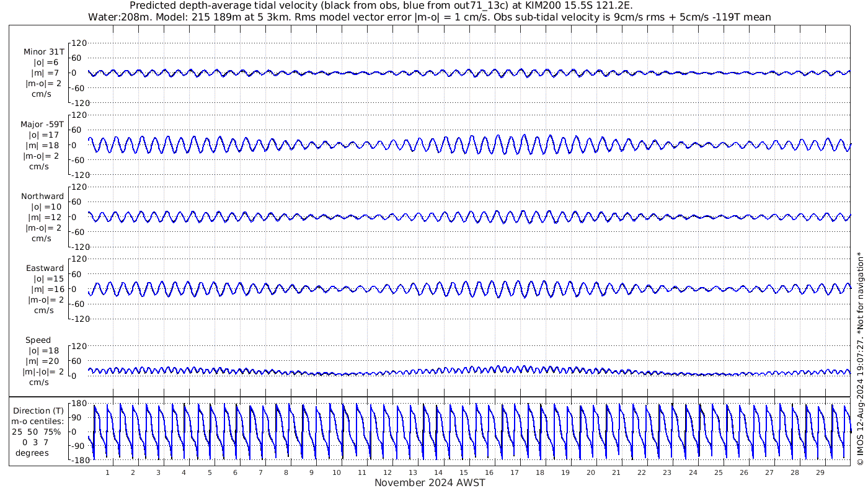Click date tick "15" on the x-axis

coord(464,472)
